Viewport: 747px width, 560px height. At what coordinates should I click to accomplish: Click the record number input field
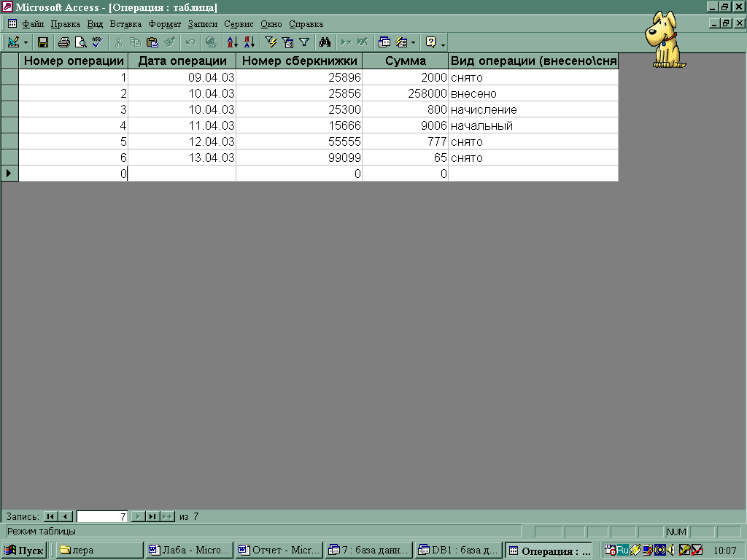(x=102, y=516)
